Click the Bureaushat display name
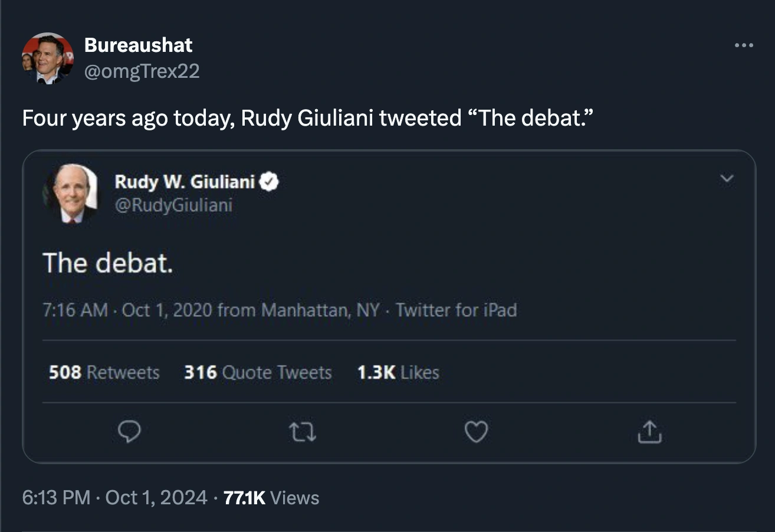The image size is (775, 532). click(138, 45)
